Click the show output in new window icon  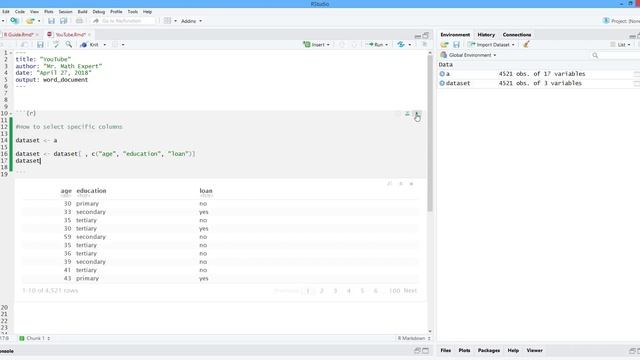[x=390, y=184]
